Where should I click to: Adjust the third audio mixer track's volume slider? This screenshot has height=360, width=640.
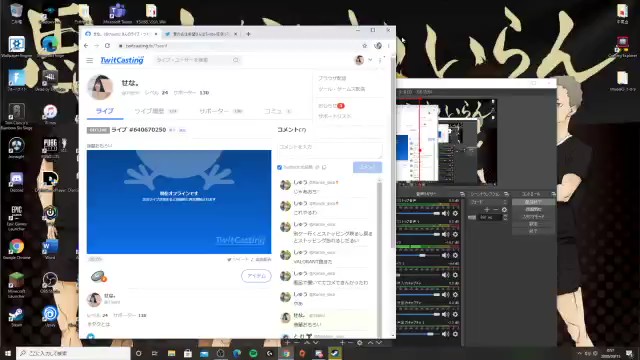(419, 255)
